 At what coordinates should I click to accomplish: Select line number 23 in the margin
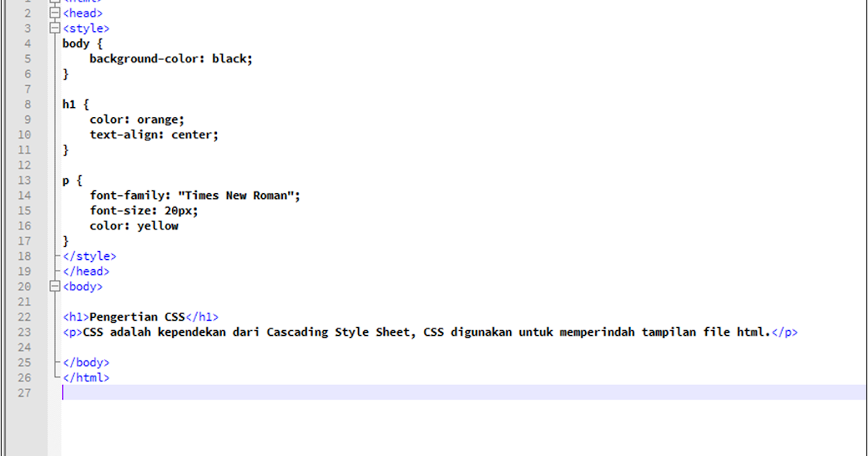pos(25,332)
